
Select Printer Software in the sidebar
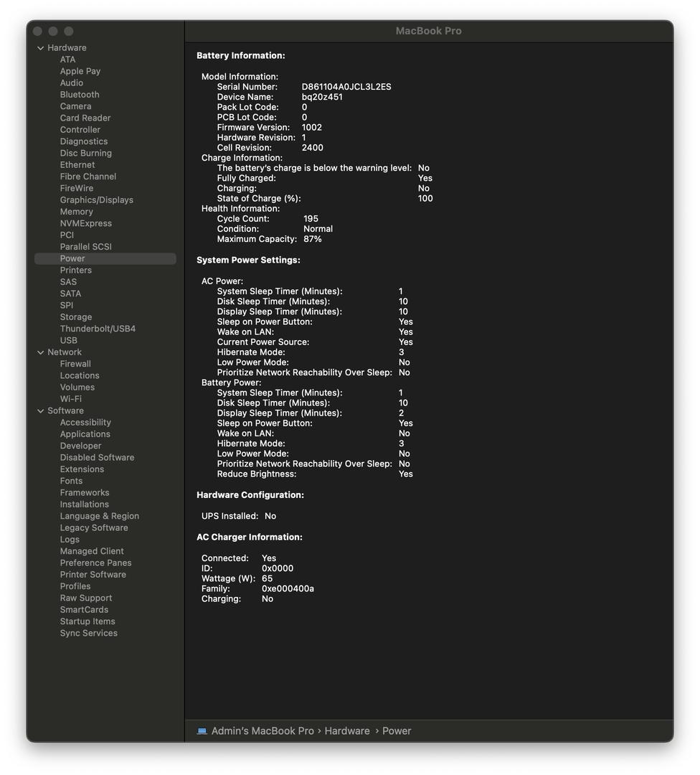pos(93,575)
